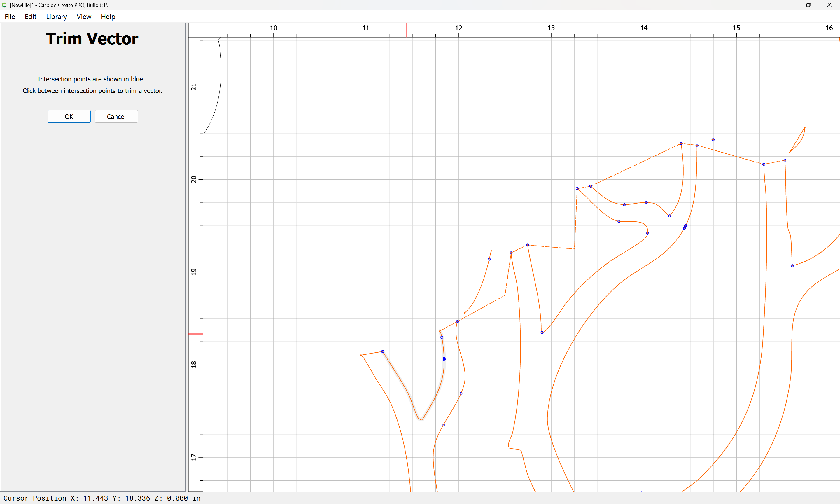Click ruler label 14 on the top ruler
Image resolution: width=840 pixels, height=504 pixels.
coord(644,28)
